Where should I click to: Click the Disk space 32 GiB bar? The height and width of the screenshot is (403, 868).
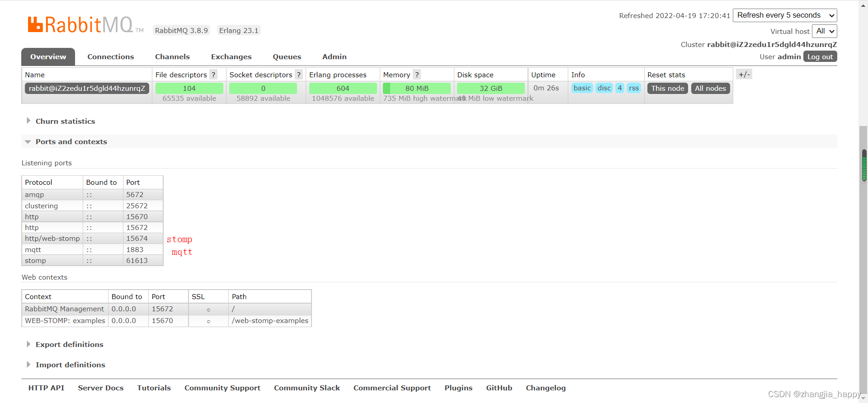coord(491,88)
